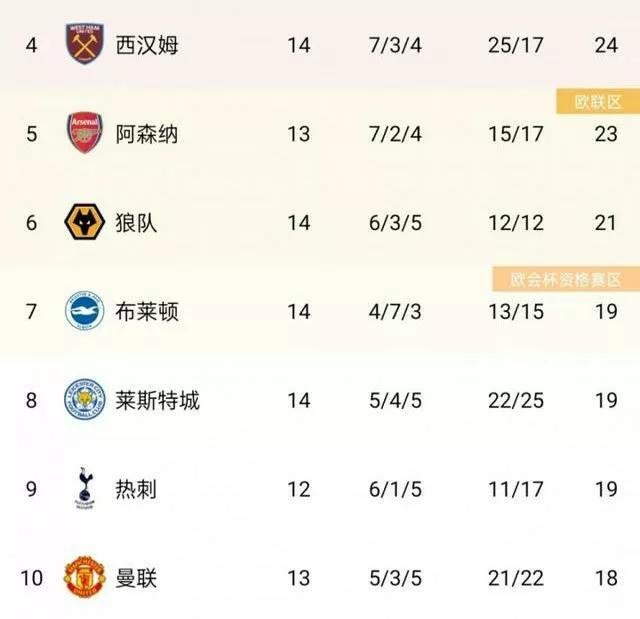Select Manchester United's 18 points value
Image resolution: width=640 pixels, height=619 pixels.
606,578
